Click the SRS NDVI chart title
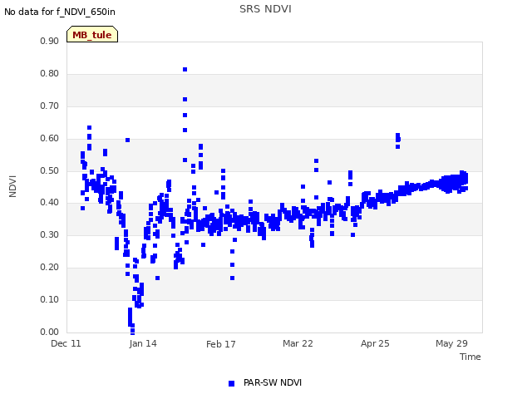The height and width of the screenshot is (399, 532). coord(265,9)
